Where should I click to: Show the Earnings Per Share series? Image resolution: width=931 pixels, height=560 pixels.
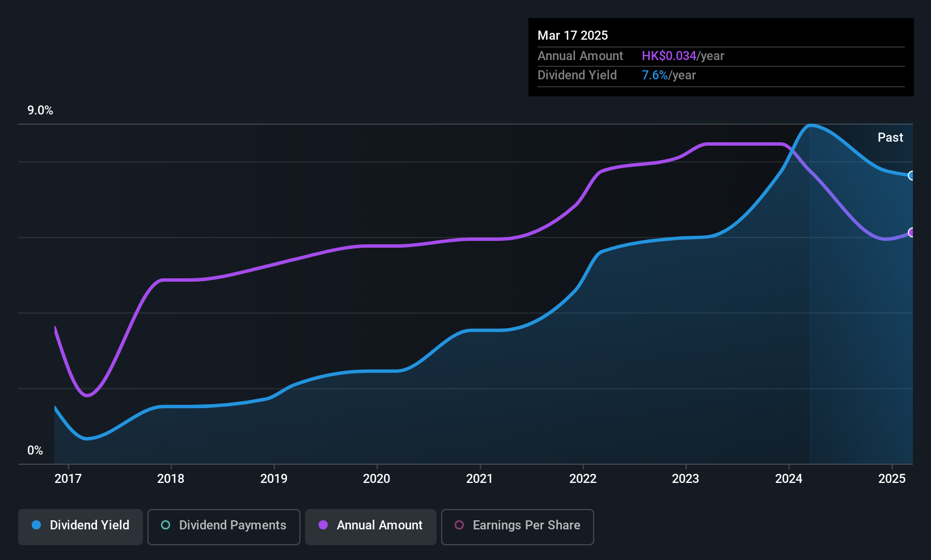[517, 527]
